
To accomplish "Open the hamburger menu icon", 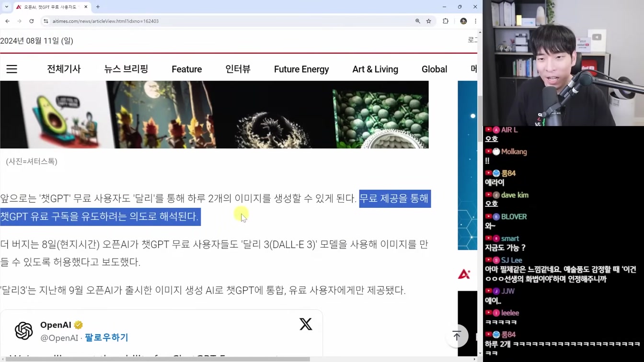I will pos(11,69).
